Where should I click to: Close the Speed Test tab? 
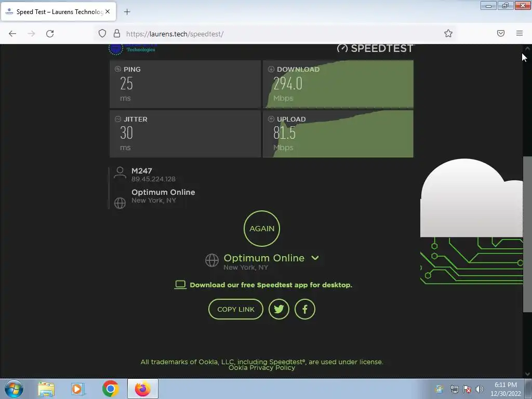(x=108, y=11)
